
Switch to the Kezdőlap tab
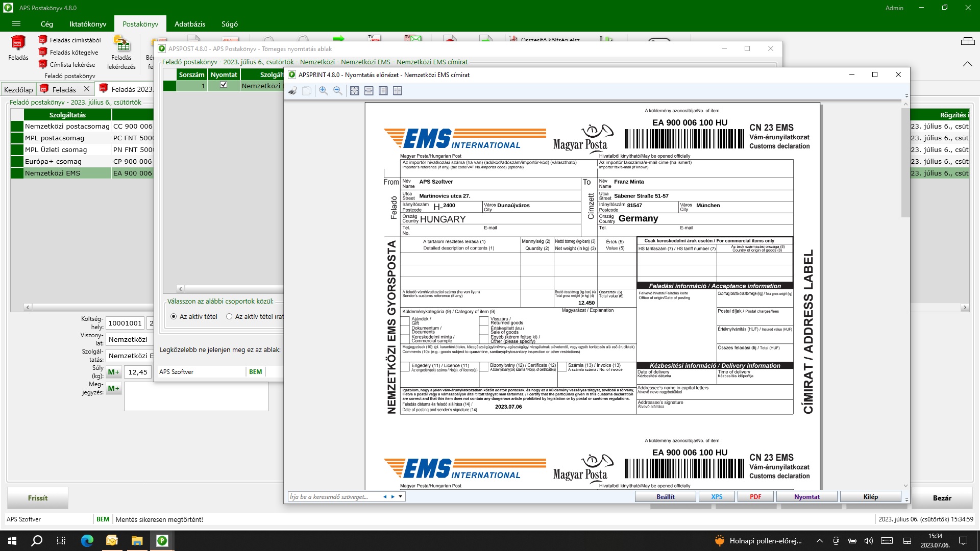coord(18,89)
